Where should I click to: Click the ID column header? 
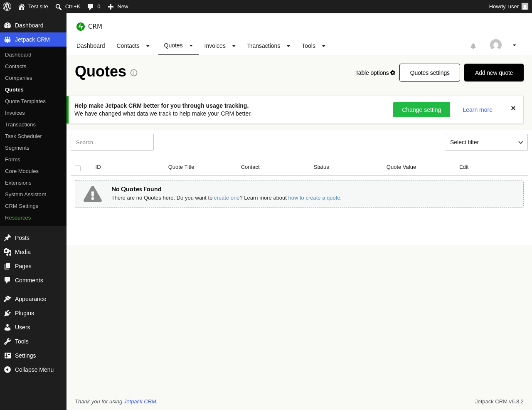point(98,167)
